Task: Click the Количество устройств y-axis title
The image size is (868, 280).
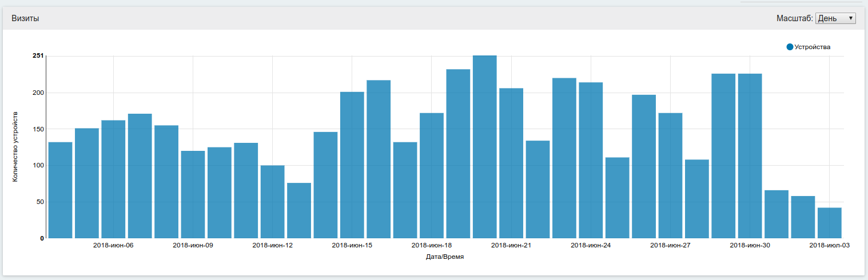Action: tap(15, 147)
